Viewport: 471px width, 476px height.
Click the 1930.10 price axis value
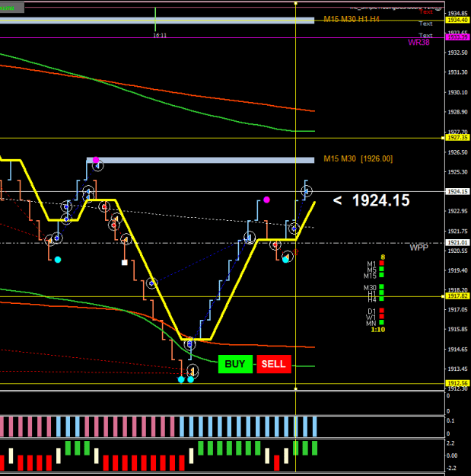pyautogui.click(x=457, y=92)
